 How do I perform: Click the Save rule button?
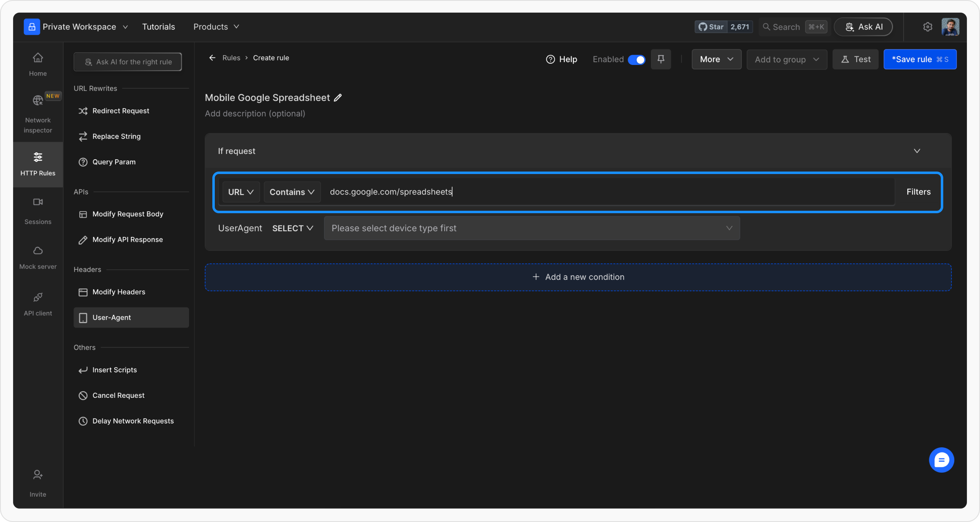coord(920,60)
